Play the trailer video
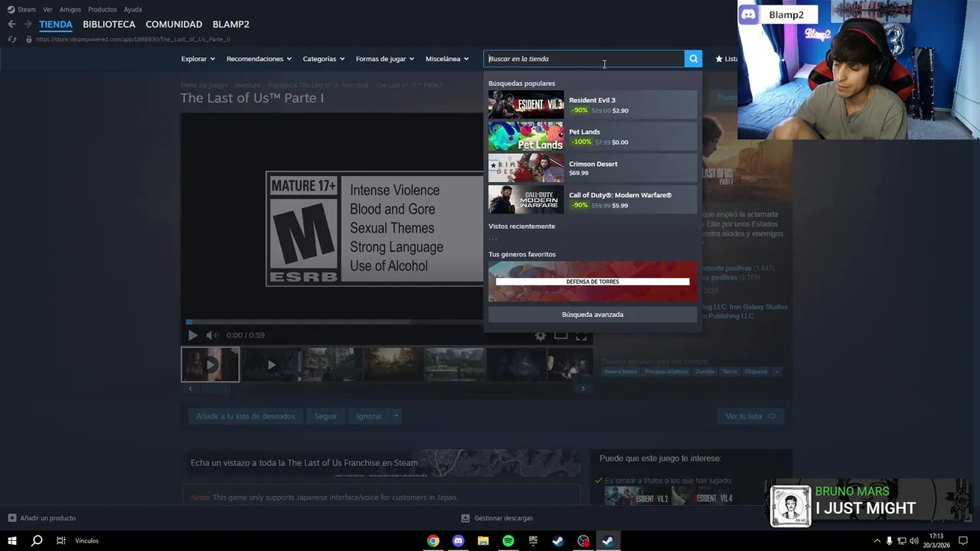Screen dimensions: 980x551 192,335
